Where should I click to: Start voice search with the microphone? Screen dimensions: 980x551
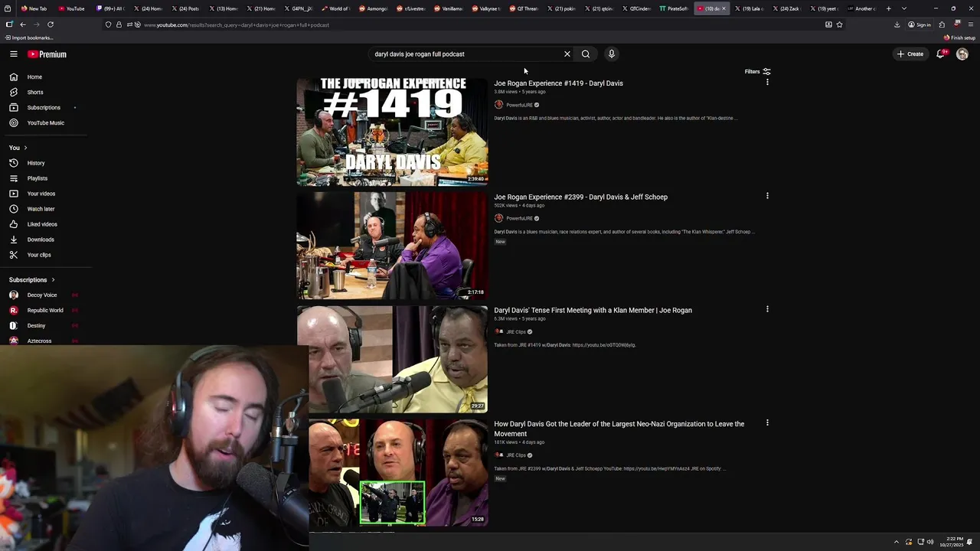coord(611,54)
